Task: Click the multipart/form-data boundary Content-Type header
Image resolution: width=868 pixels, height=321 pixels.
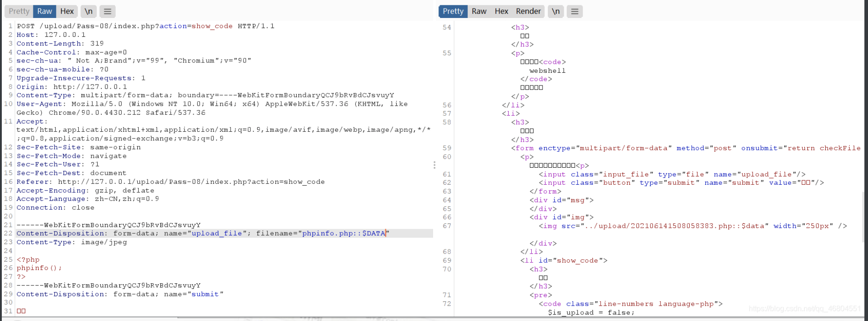Action: click(205, 95)
